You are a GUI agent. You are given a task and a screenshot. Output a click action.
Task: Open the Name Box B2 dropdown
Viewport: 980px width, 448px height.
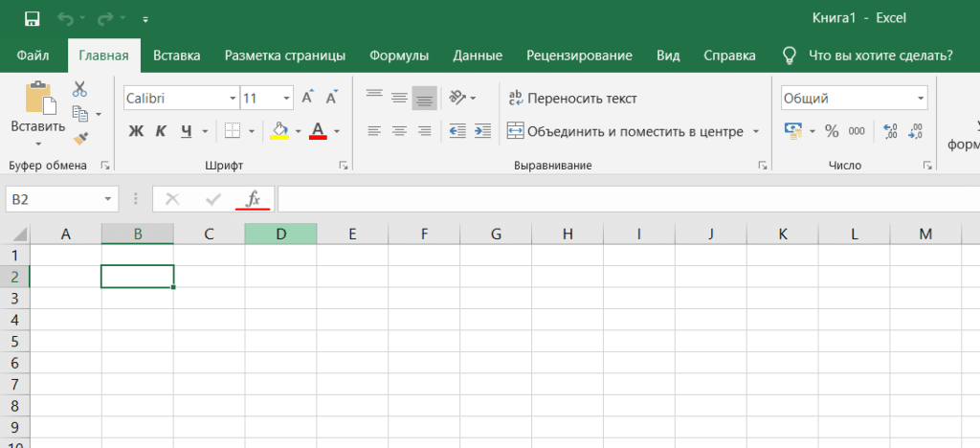(109, 199)
